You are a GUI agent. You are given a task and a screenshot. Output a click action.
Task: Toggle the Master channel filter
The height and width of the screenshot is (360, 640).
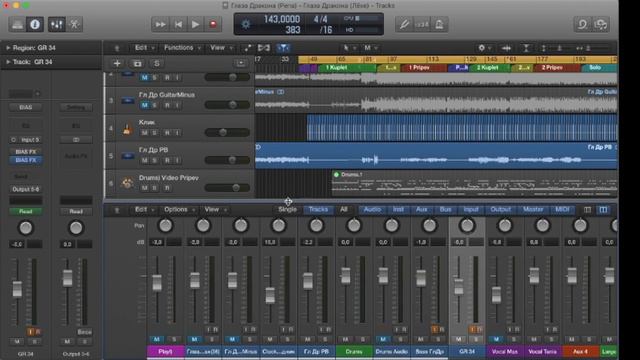point(533,210)
